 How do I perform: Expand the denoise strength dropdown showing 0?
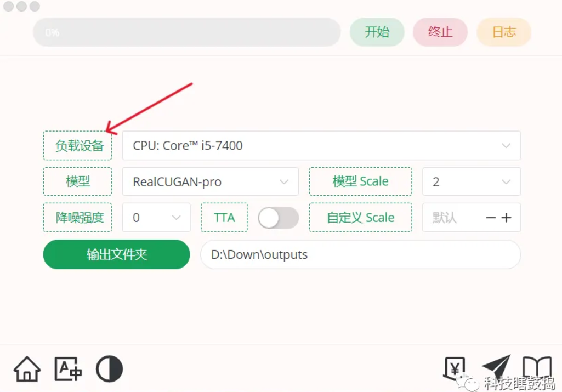tap(156, 218)
